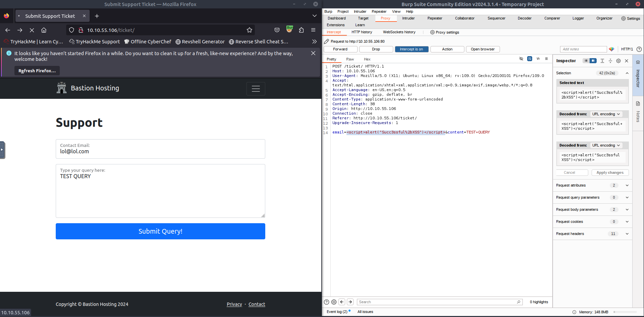This screenshot has height=317, width=644.
Task: Hide non-printable characters with the crossed-eye icon
Action: (521, 59)
